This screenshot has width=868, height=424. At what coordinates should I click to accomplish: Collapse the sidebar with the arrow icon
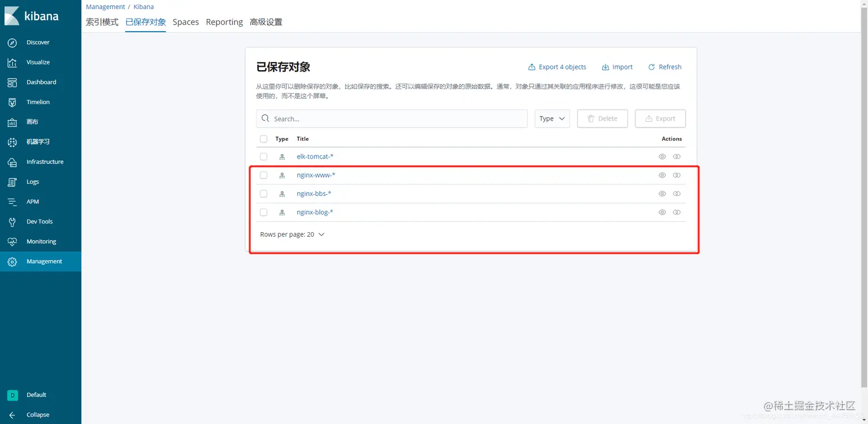coord(12,415)
